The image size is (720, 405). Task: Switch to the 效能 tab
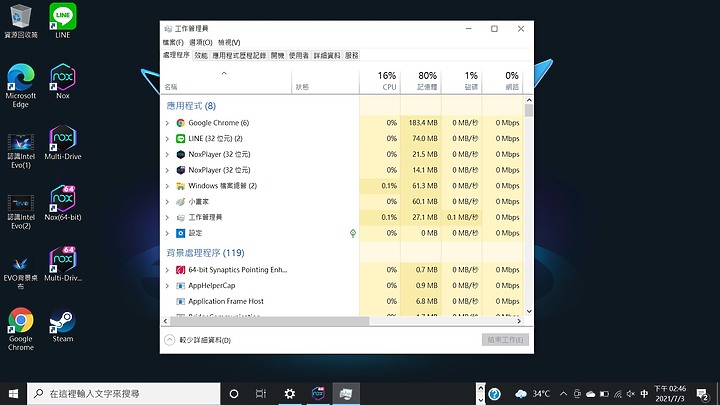[x=201, y=56]
